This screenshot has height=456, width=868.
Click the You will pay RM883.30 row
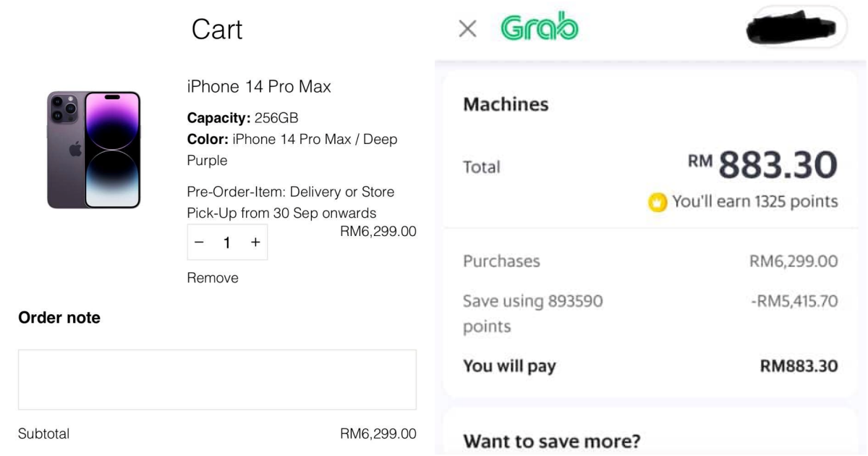click(651, 366)
